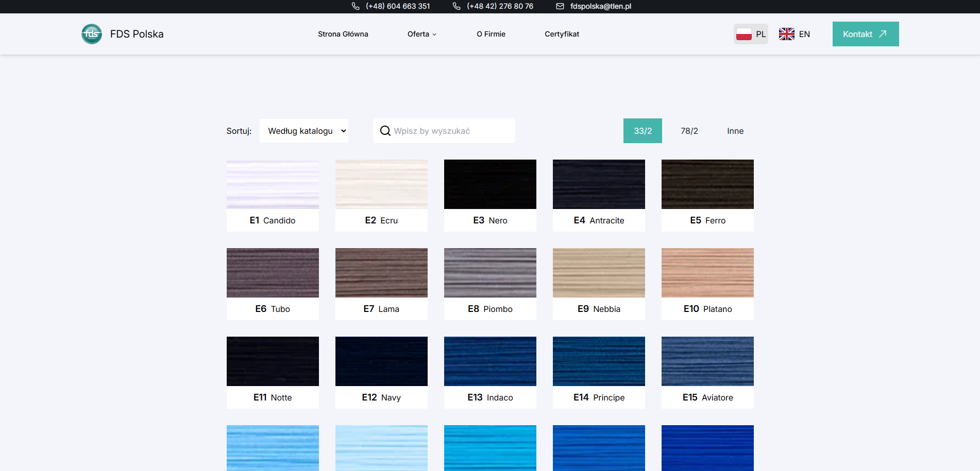Select the E5 Ferro color swatch
The width and height of the screenshot is (980, 471).
pyautogui.click(x=707, y=196)
